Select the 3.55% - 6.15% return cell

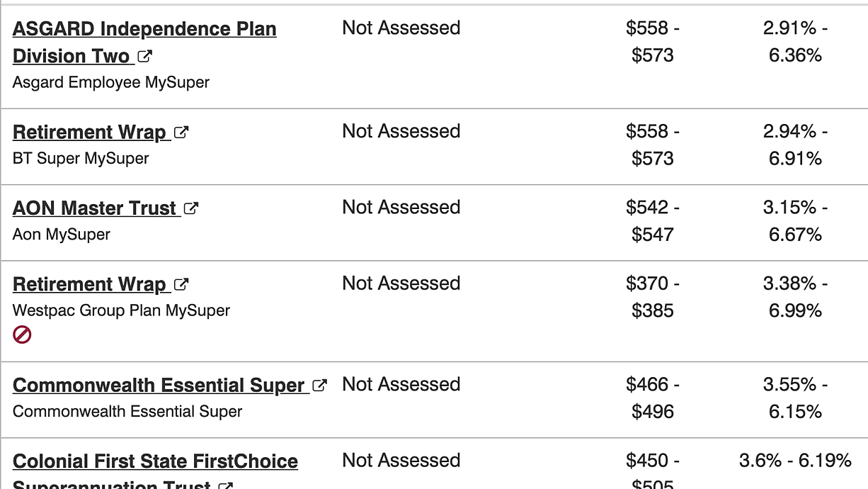(x=795, y=398)
